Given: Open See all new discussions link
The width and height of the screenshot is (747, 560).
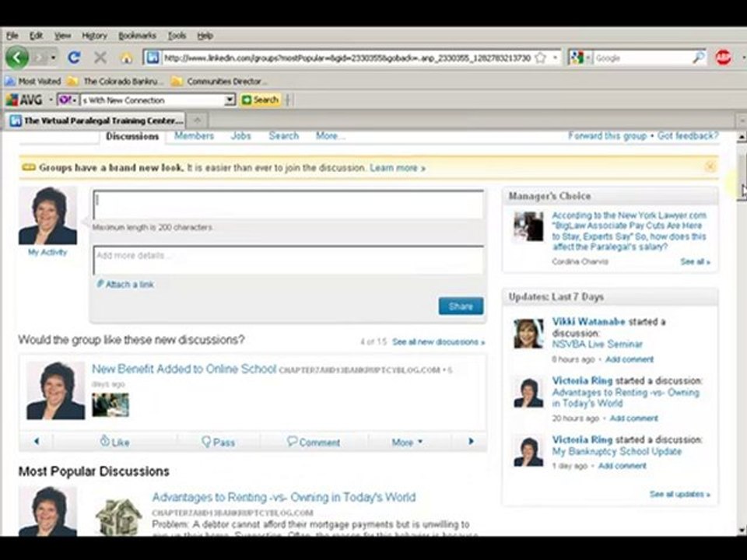Looking at the screenshot, I should click(x=438, y=342).
